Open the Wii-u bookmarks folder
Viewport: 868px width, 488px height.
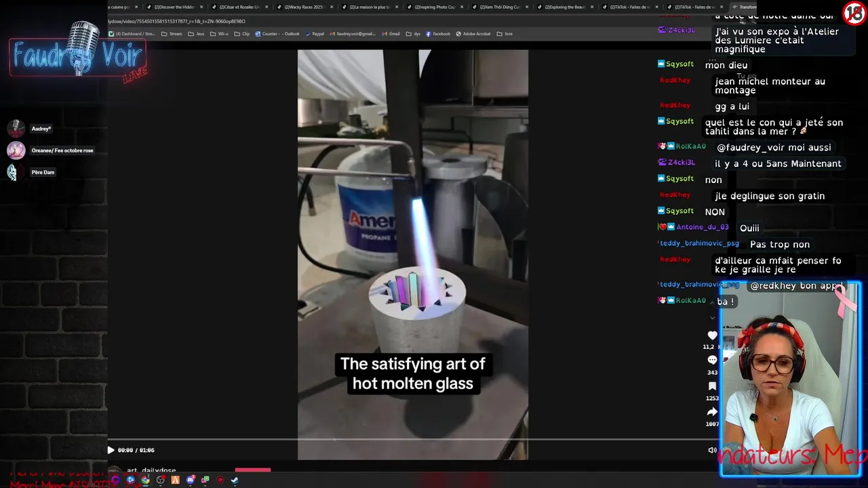219,34
